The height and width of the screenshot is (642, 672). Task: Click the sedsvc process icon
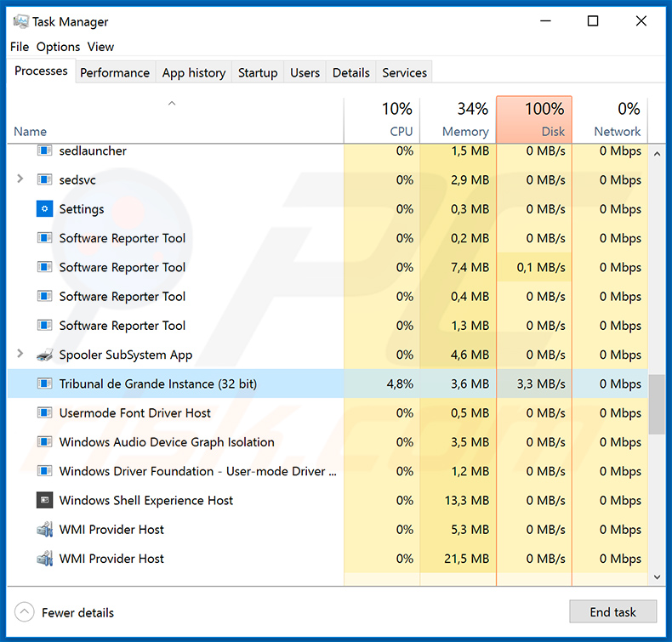(44, 179)
